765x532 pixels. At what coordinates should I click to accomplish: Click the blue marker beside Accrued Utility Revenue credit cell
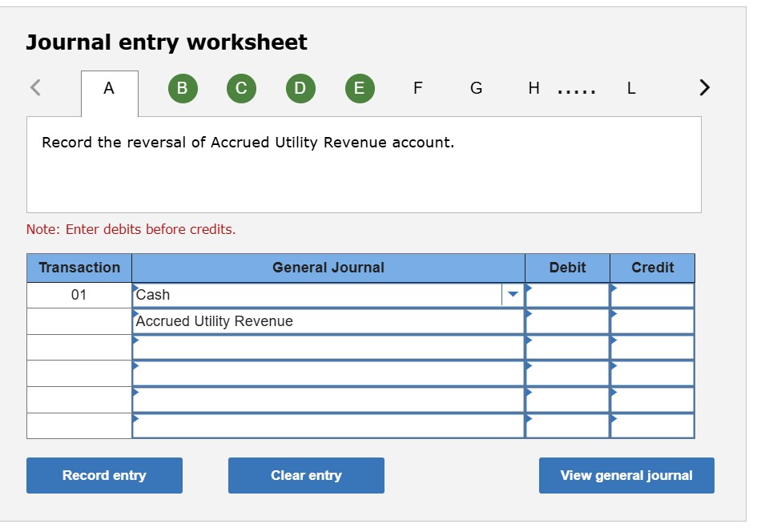(614, 316)
